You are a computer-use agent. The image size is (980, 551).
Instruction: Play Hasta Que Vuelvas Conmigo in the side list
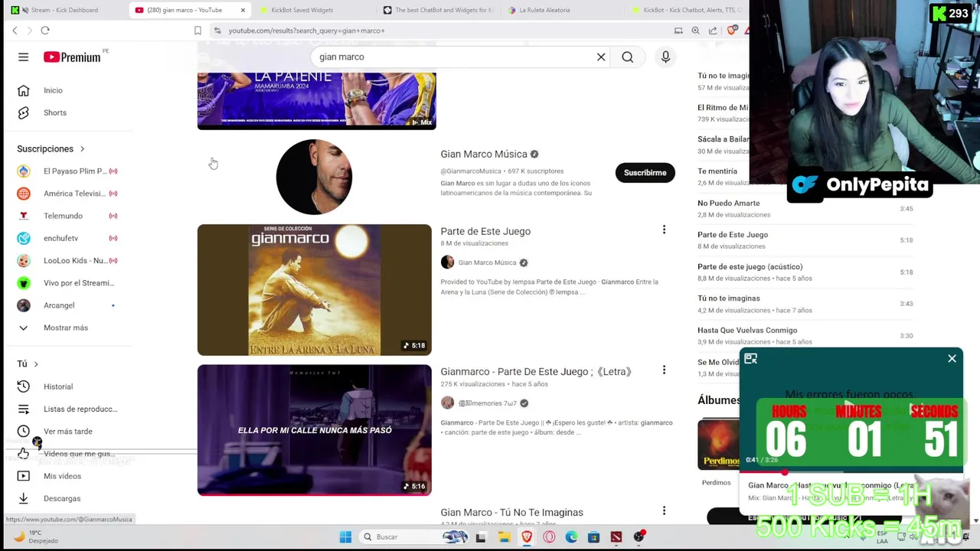pos(746,330)
